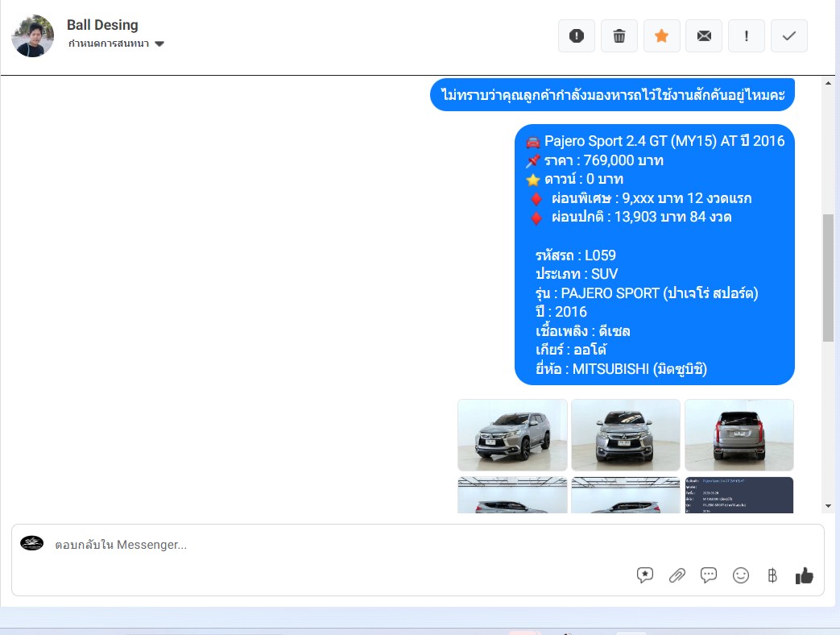Mark conversation as spam with exclamation icon
This screenshot has height=635, width=840.
(577, 36)
